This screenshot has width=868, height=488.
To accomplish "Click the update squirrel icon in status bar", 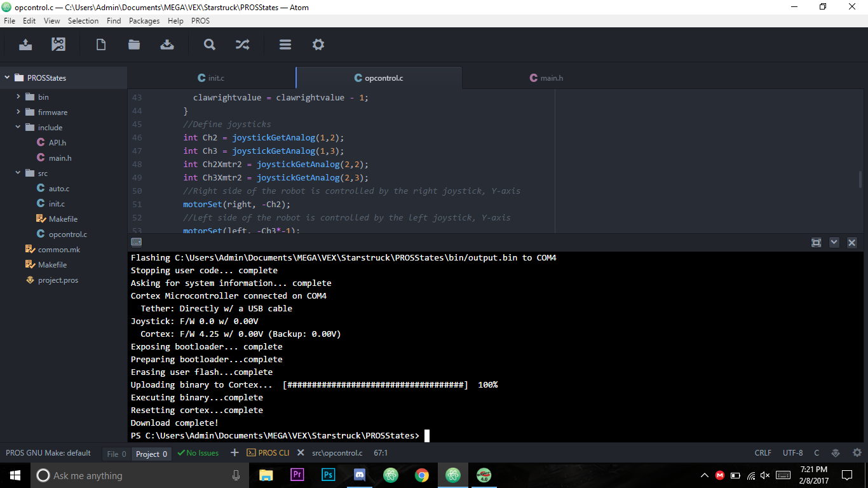I will [x=836, y=453].
